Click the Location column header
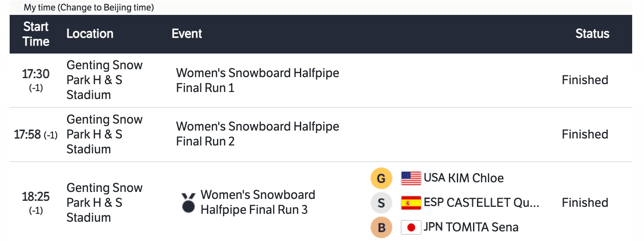 point(90,34)
